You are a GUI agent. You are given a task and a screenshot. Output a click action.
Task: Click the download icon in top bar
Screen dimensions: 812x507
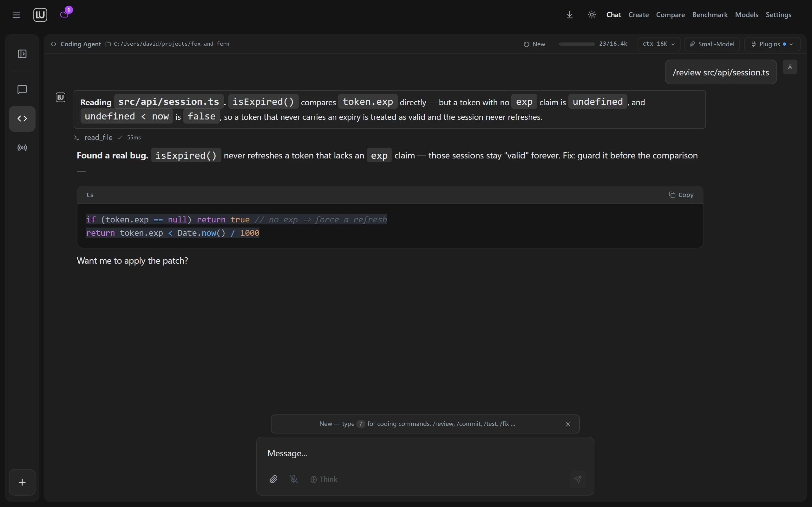click(570, 15)
